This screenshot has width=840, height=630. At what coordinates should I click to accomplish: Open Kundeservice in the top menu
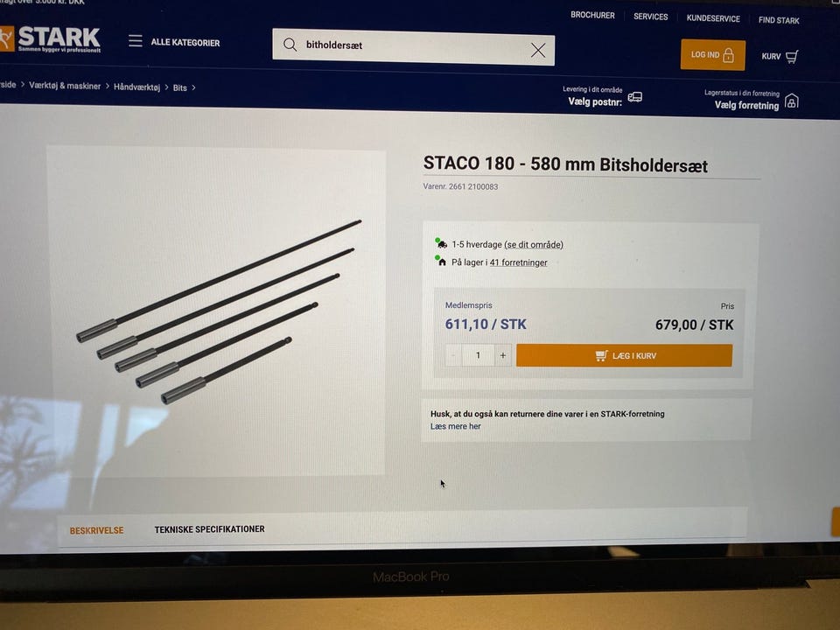tap(713, 18)
